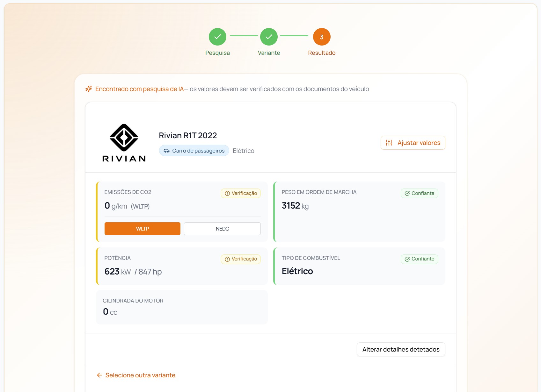Screen dimensions: 541x392
Task: Click the Rivian logo image
Action: pos(124,143)
